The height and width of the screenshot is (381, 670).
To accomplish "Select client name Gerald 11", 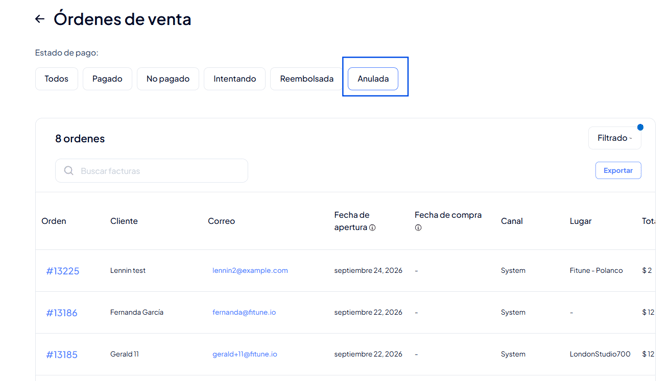I will tap(124, 354).
